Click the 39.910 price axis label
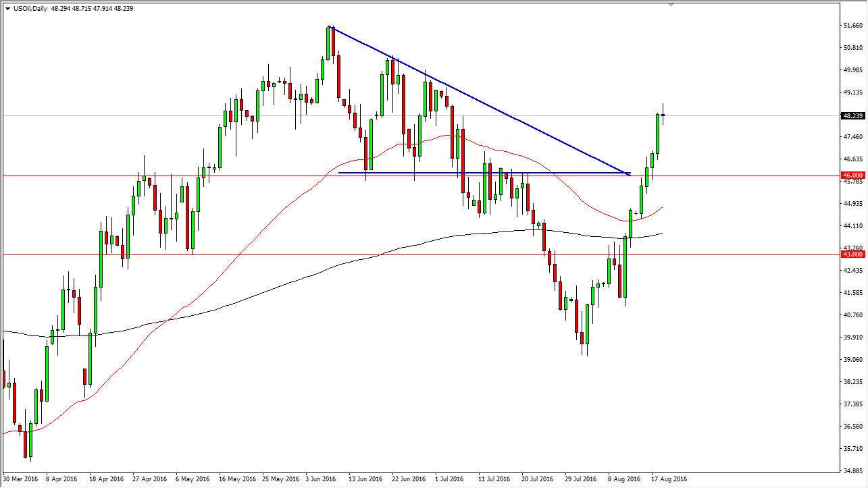 (853, 337)
